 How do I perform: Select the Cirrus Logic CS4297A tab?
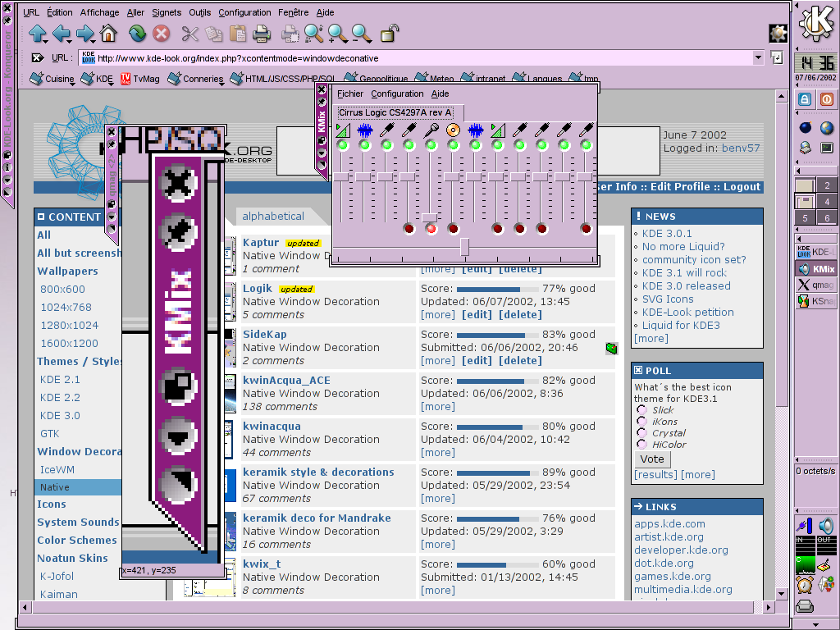point(398,112)
